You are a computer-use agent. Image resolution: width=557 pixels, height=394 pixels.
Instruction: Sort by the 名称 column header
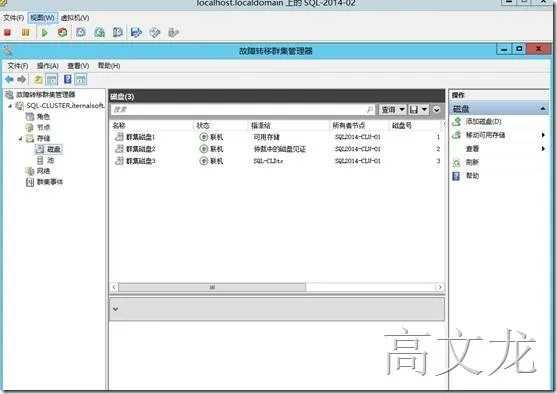coord(152,125)
